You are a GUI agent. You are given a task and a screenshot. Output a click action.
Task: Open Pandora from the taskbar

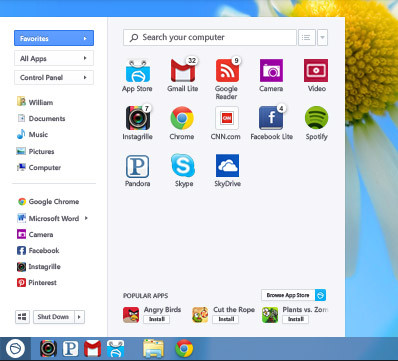coord(70,349)
